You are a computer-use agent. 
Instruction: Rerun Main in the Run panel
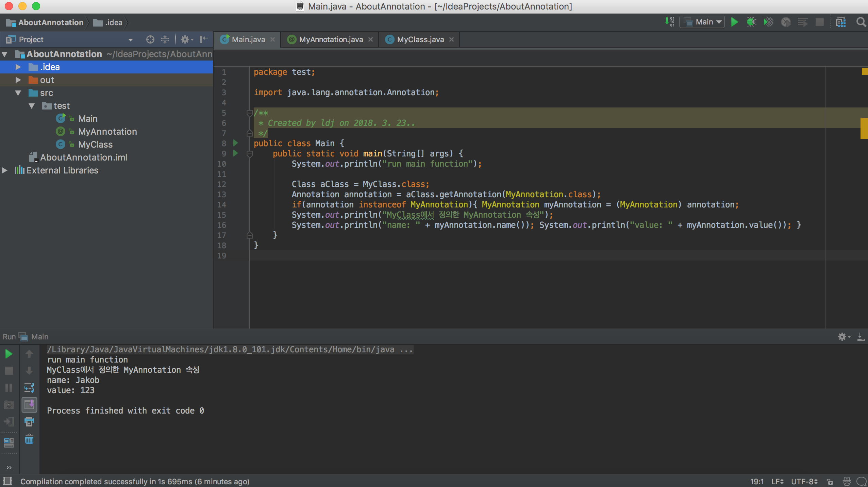(8, 354)
